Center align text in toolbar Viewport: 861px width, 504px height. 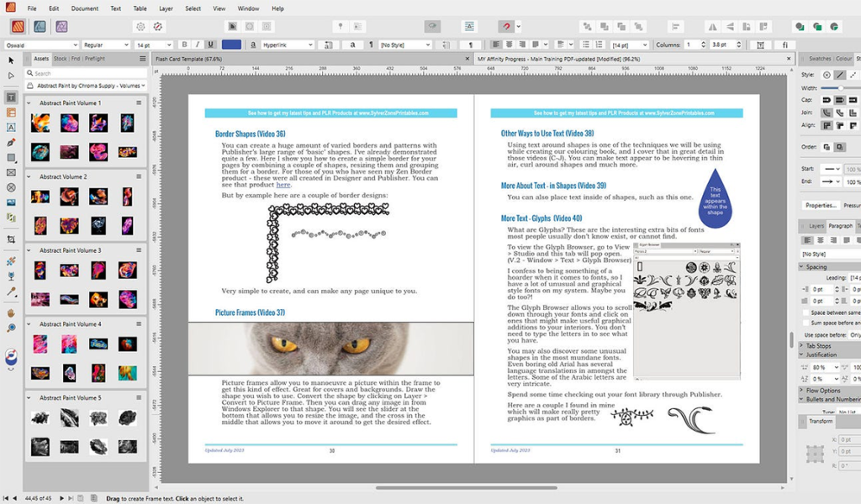(x=509, y=45)
